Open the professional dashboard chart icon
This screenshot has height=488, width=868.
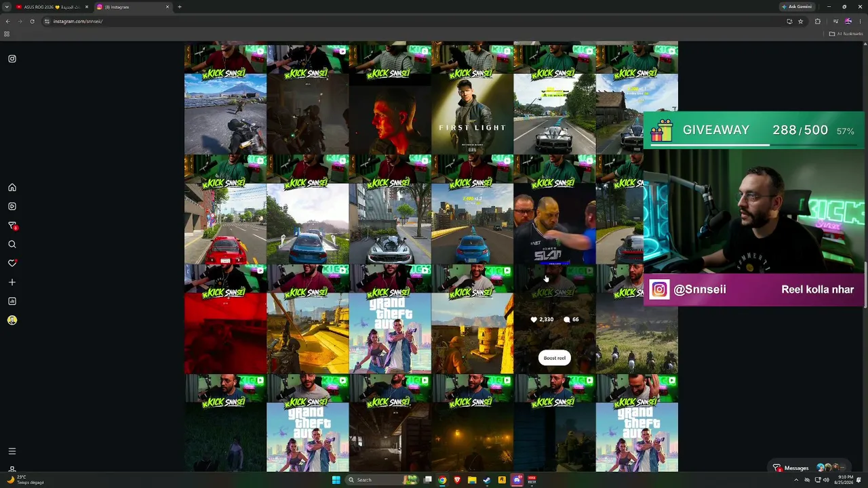click(12, 301)
